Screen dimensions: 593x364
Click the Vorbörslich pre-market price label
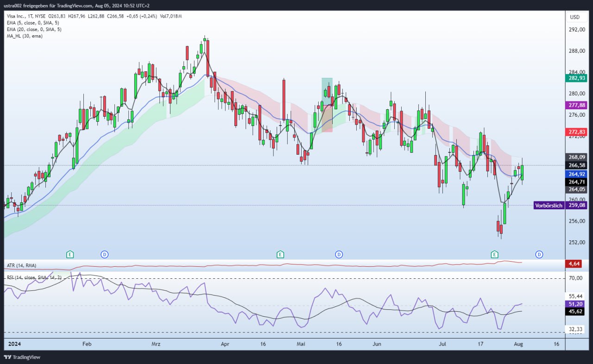coord(549,205)
